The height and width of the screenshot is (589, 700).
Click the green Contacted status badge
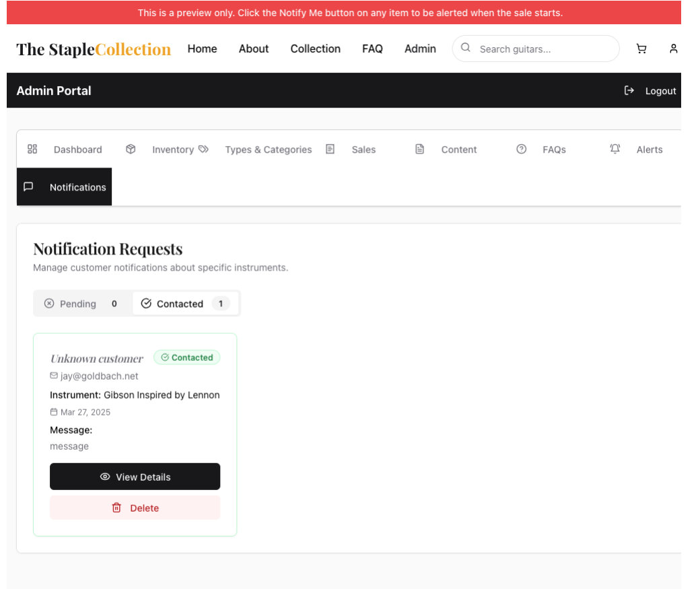click(187, 357)
